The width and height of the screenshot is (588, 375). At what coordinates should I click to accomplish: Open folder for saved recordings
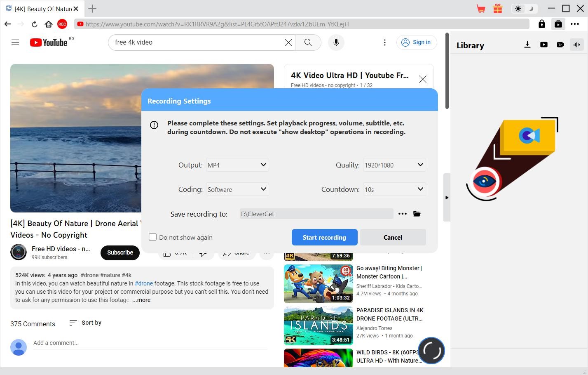tap(417, 214)
